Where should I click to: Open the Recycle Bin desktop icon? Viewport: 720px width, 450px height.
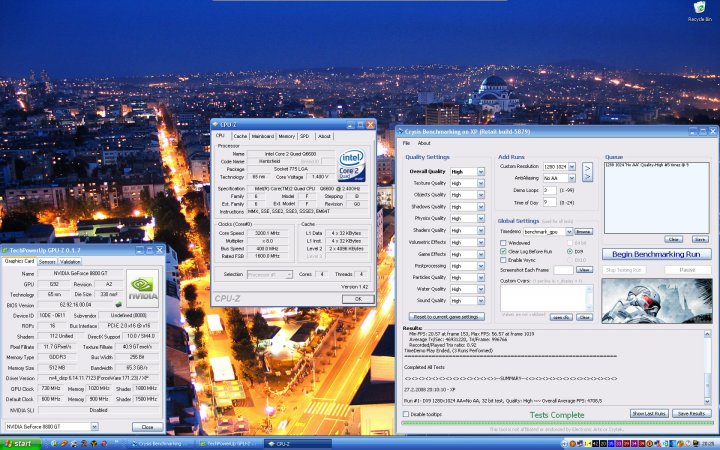(x=699, y=11)
